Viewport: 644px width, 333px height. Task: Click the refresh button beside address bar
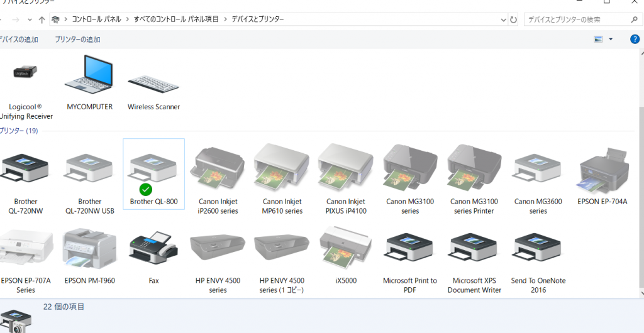[x=513, y=19]
